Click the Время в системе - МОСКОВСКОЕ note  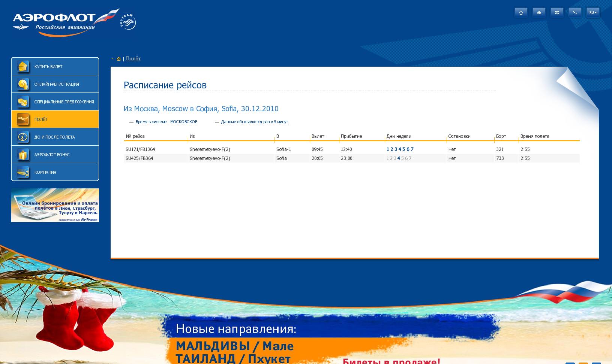(167, 122)
